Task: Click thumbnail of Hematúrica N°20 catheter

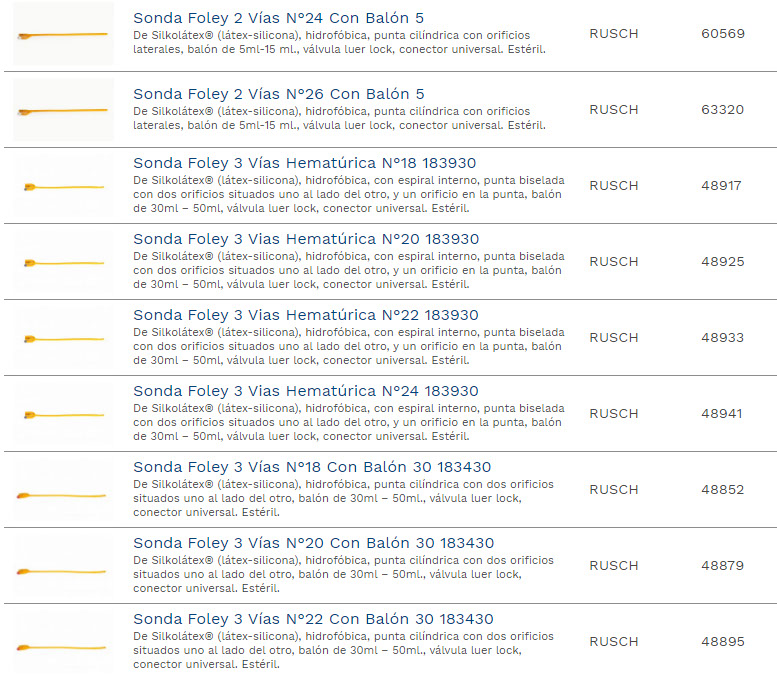Action: [63, 262]
